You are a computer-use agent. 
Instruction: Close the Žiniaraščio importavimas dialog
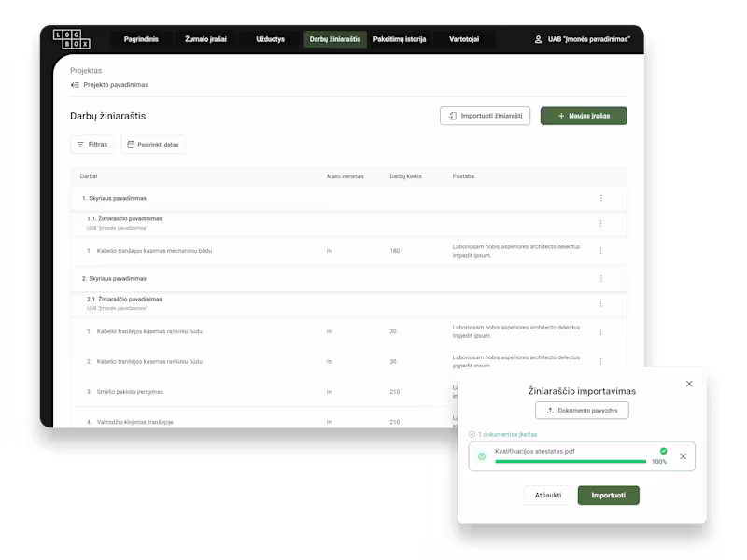coord(689,384)
